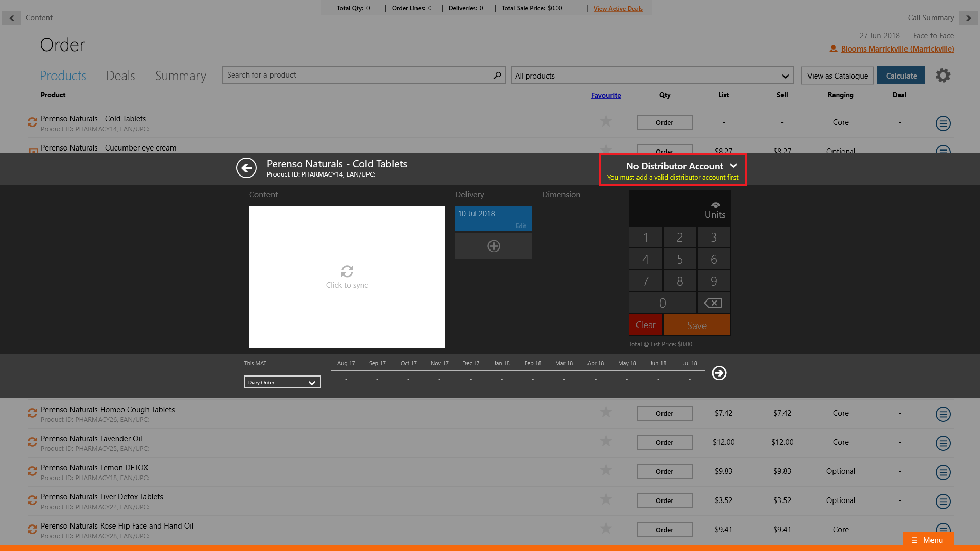980x551 pixels.
Task: Open the settings gear icon
Action: coord(943,76)
